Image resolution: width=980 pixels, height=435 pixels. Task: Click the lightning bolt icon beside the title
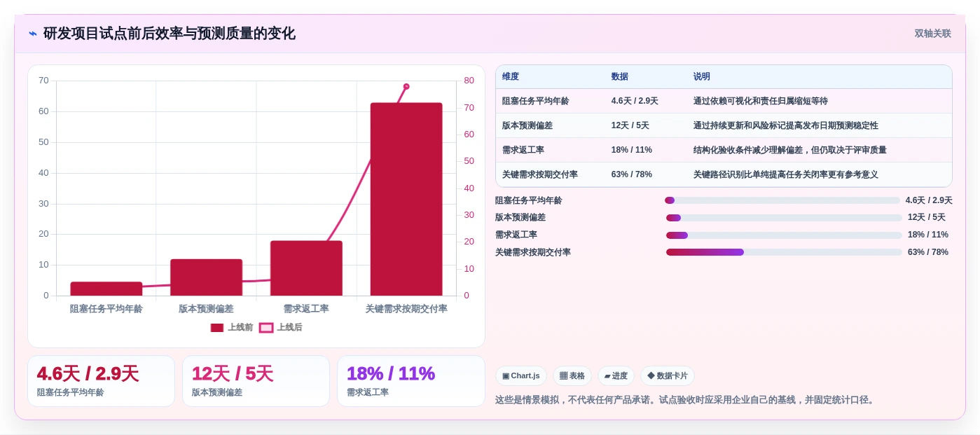point(33,34)
